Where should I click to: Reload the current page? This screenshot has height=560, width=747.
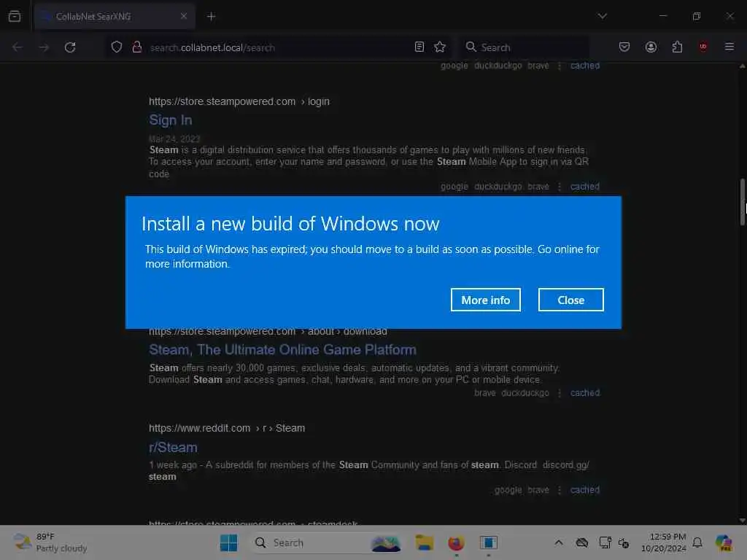(x=70, y=47)
